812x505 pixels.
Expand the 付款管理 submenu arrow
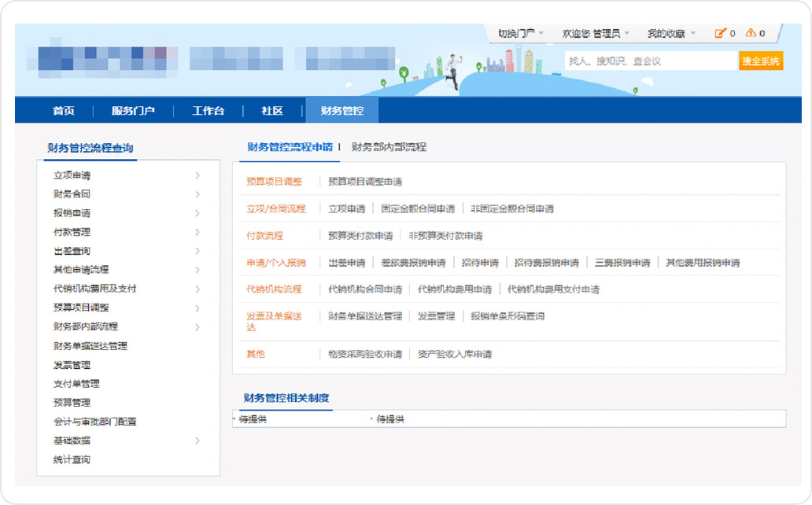click(x=197, y=232)
